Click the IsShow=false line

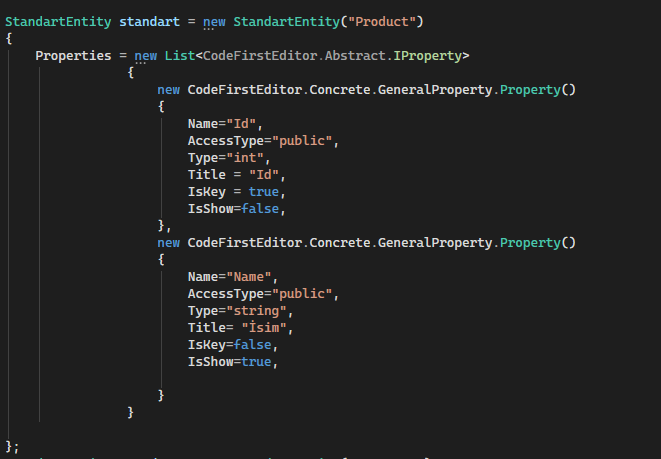(236, 209)
